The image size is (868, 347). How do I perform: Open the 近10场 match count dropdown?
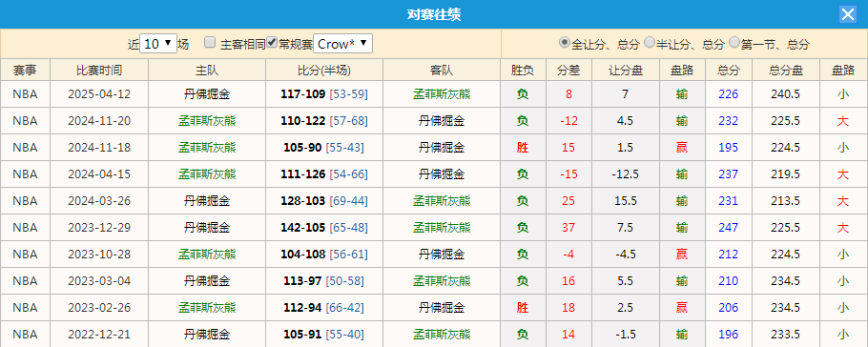click(158, 44)
